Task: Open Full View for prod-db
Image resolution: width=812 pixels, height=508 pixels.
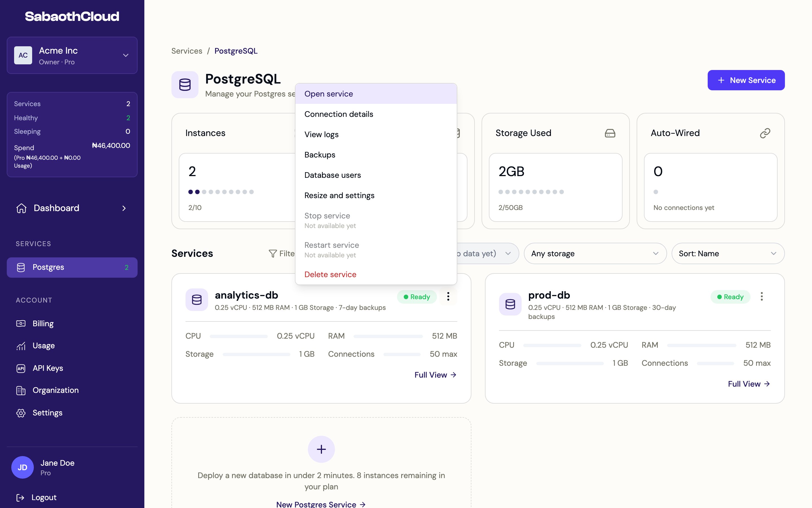Action: (x=749, y=384)
